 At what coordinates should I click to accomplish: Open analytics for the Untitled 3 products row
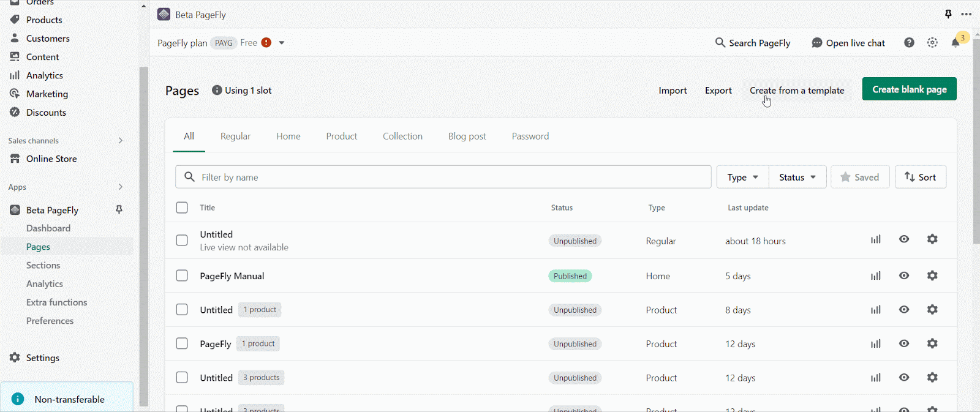point(876,378)
